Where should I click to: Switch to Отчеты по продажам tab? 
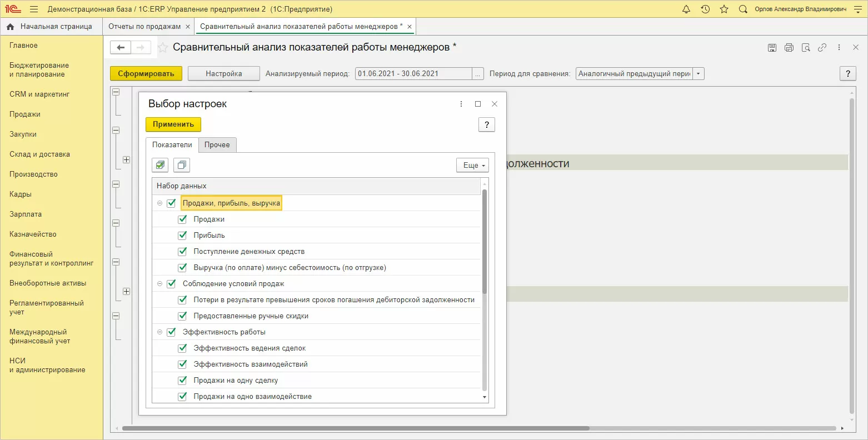point(144,27)
